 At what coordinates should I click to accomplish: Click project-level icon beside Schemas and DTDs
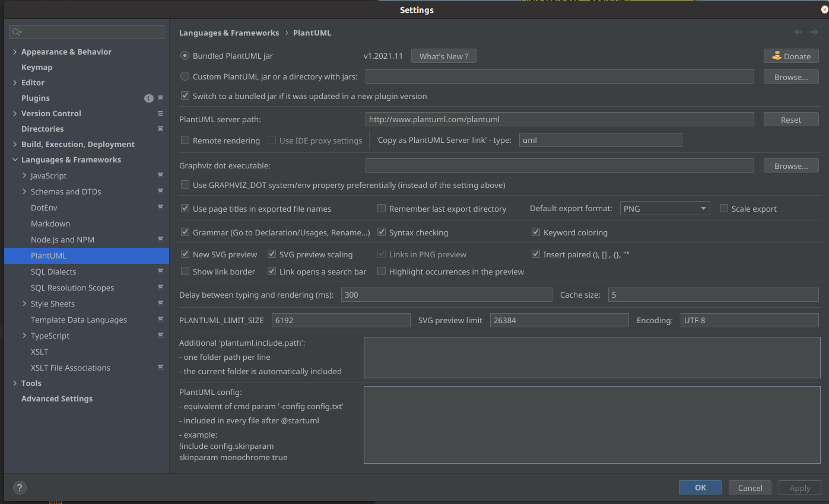pyautogui.click(x=160, y=192)
